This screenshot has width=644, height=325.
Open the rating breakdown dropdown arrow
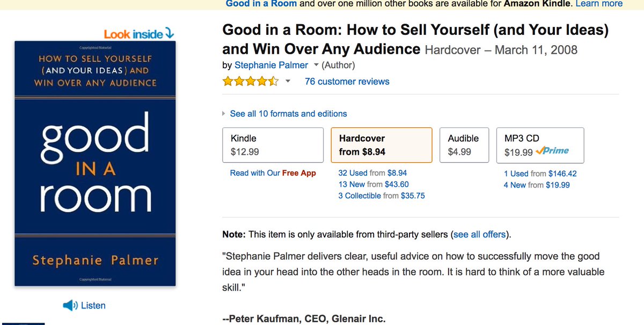(x=288, y=82)
